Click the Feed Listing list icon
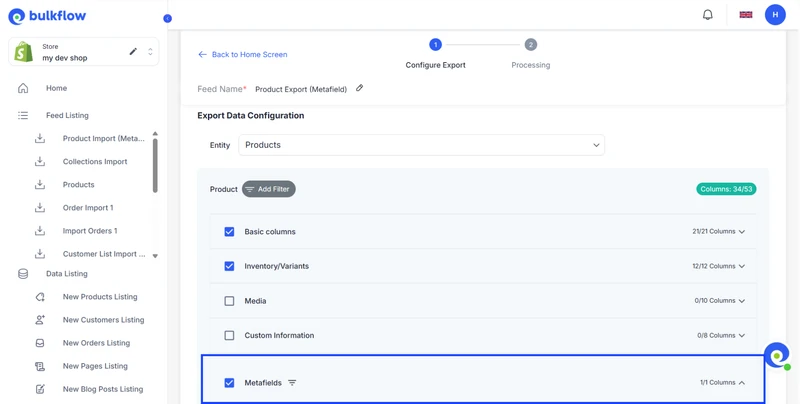 click(23, 115)
